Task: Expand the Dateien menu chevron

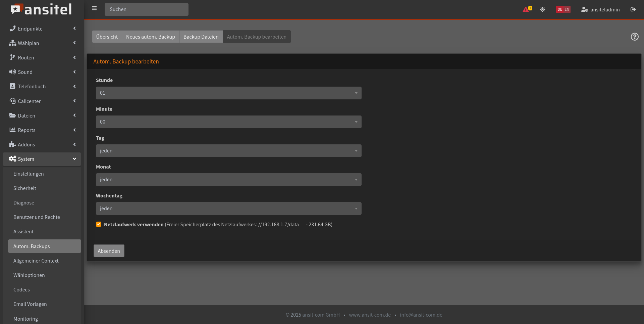Action: click(74, 115)
